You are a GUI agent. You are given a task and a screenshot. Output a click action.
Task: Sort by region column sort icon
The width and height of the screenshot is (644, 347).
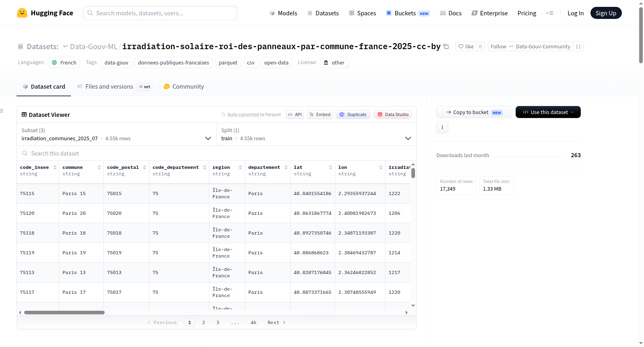pyautogui.click(x=240, y=167)
